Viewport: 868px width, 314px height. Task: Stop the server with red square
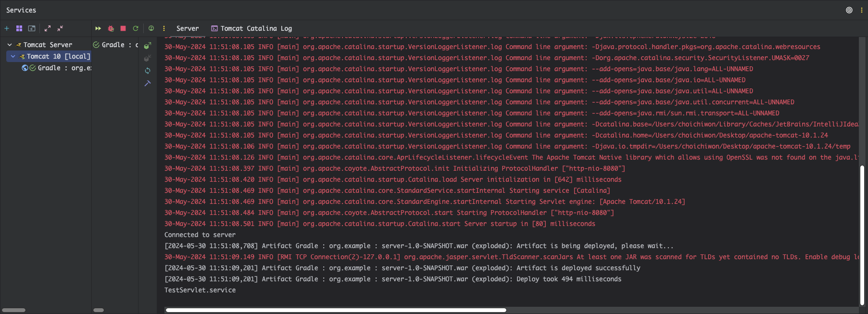[123, 28]
